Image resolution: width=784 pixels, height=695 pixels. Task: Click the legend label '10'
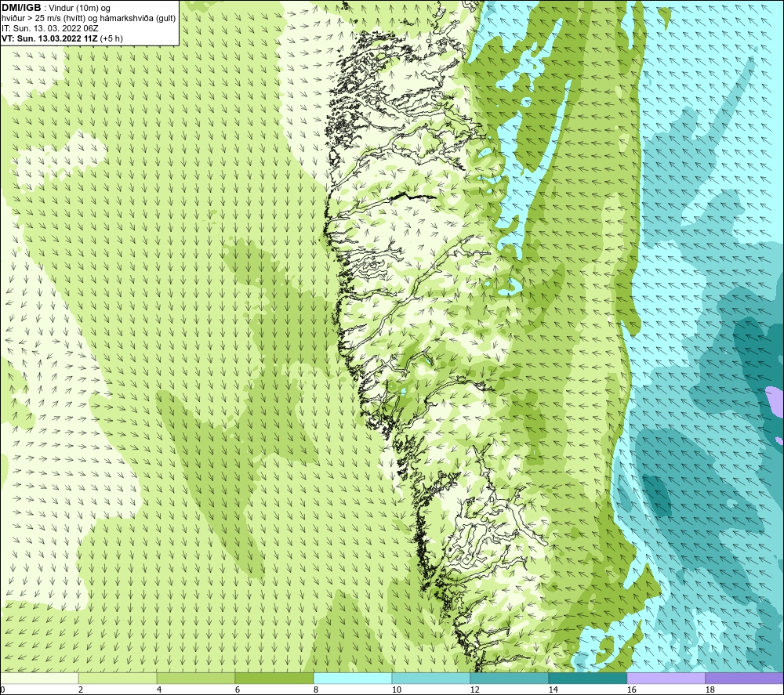[x=396, y=690]
